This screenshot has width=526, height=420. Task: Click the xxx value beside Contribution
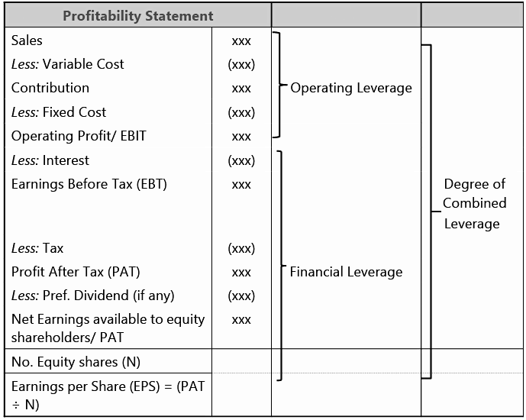(x=241, y=89)
